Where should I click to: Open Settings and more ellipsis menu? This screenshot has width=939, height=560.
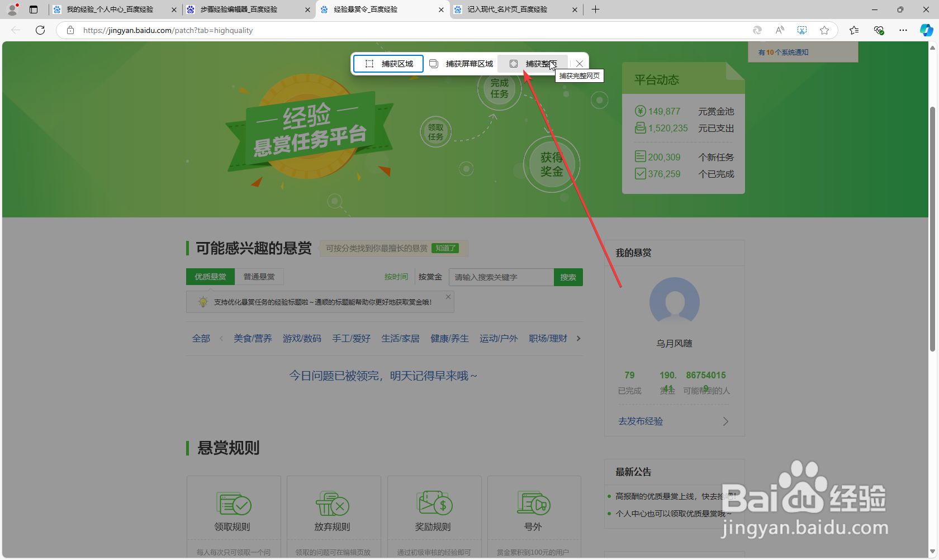click(903, 30)
